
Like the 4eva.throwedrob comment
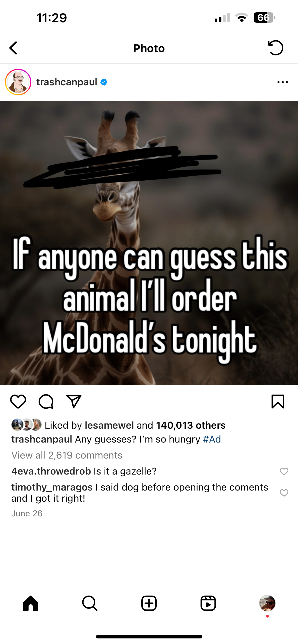coord(284,471)
